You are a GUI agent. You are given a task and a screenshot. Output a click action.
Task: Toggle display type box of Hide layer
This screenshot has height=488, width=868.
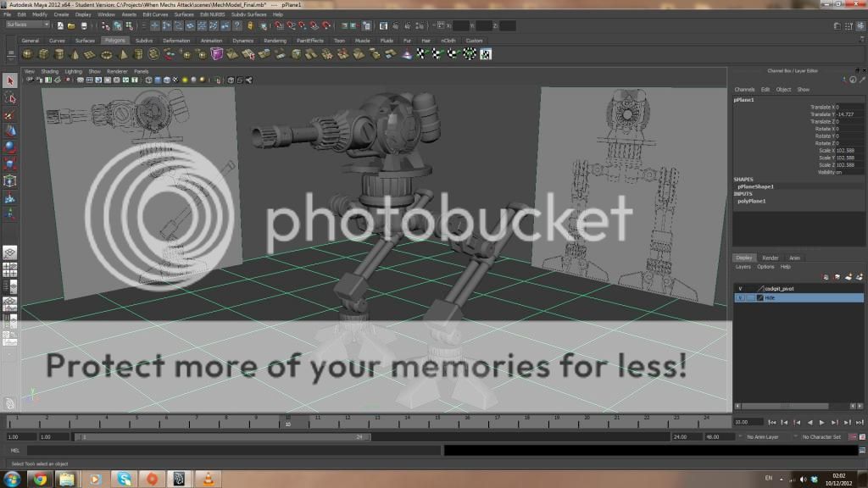(x=750, y=298)
